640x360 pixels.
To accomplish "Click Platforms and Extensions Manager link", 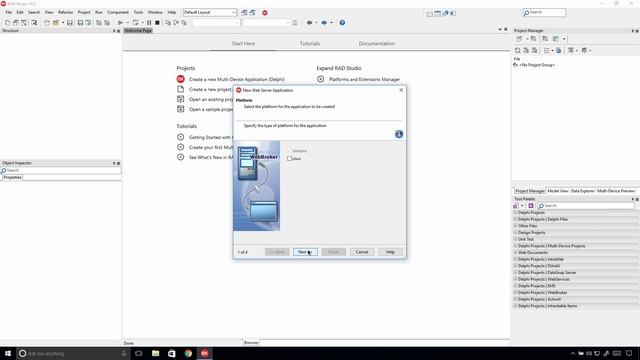I will tap(364, 80).
